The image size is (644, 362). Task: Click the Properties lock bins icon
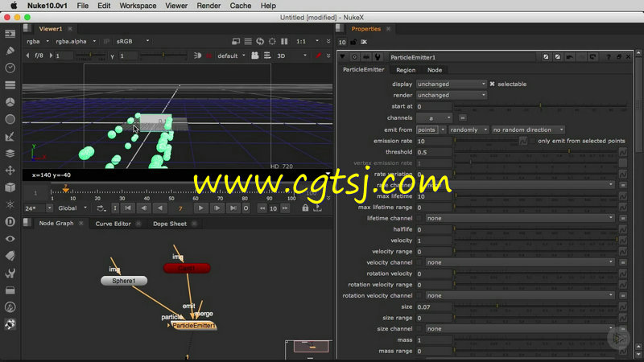353,42
